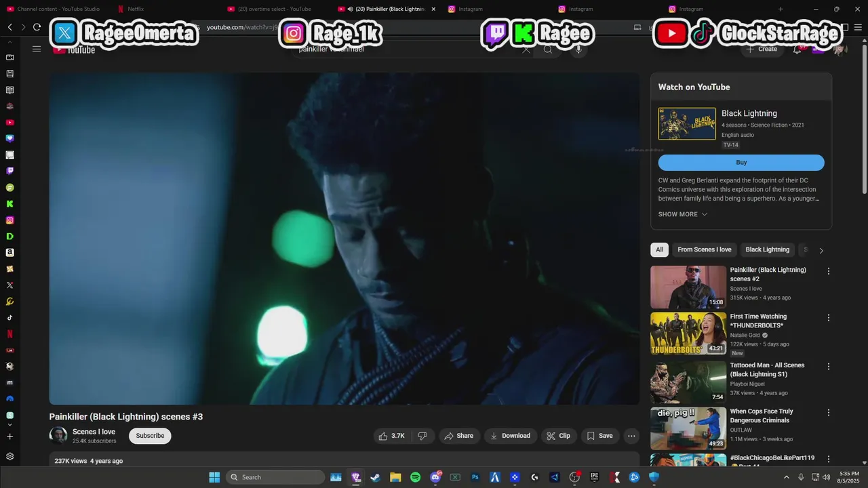
Task: Open a new browser tab
Action: pos(781,9)
